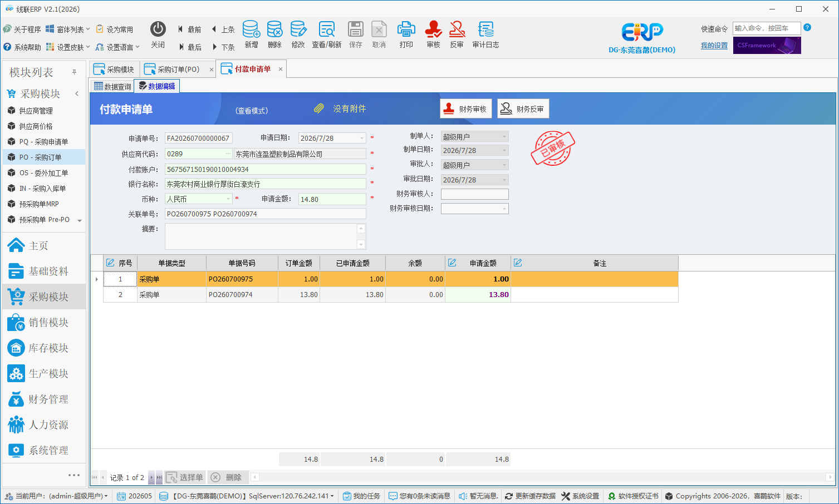
Task: Open the 主页 home sidebar item
Action: click(45, 245)
